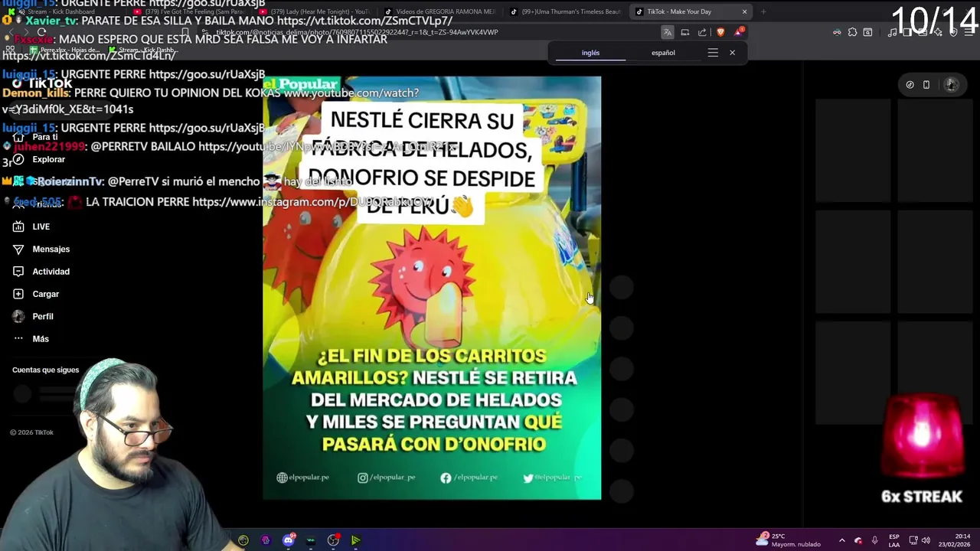Expand the Más options menu
980x551 pixels.
coord(31,339)
